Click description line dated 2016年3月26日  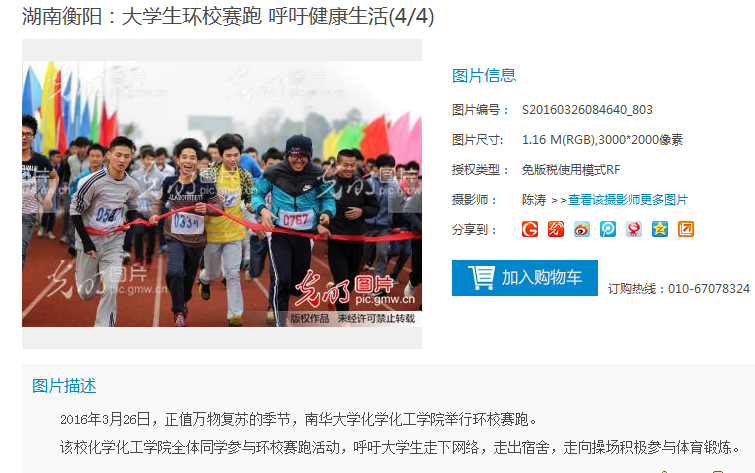[x=299, y=419]
